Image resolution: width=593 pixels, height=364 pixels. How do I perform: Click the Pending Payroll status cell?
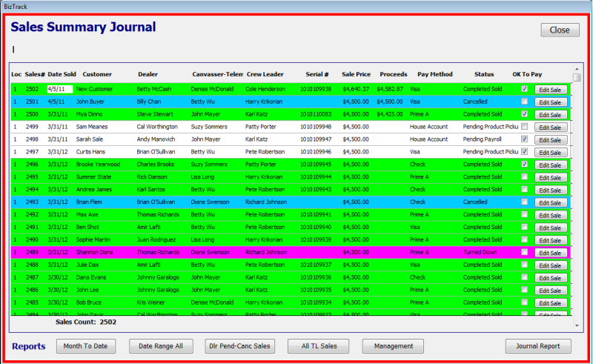click(x=483, y=139)
